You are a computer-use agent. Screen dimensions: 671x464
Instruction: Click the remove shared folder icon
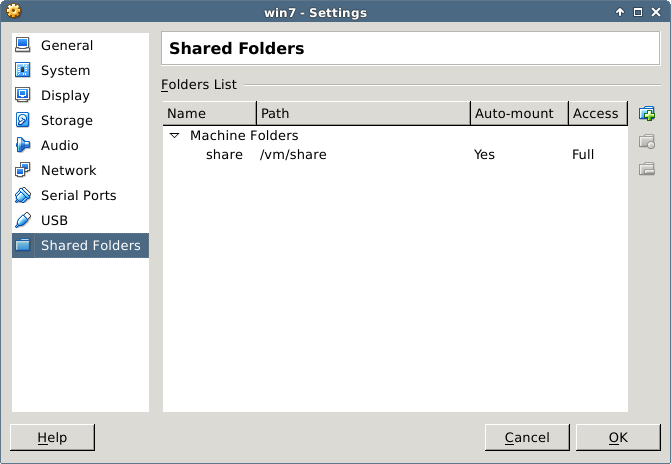coord(646,168)
